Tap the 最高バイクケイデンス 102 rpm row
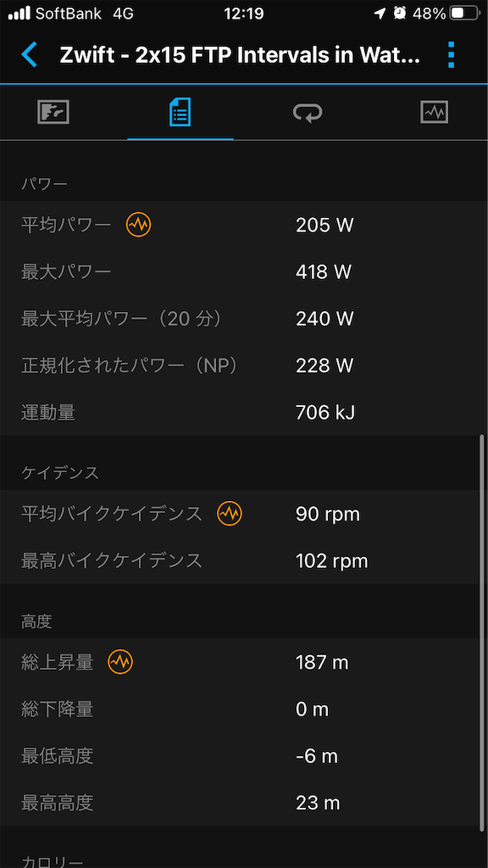The image size is (488, 868). tap(240, 561)
